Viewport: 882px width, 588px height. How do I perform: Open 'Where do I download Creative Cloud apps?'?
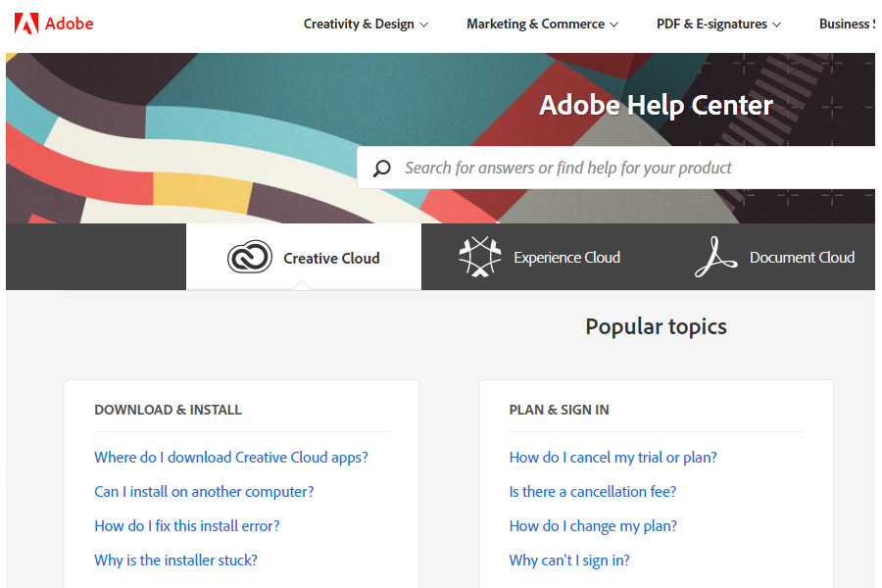[231, 458]
